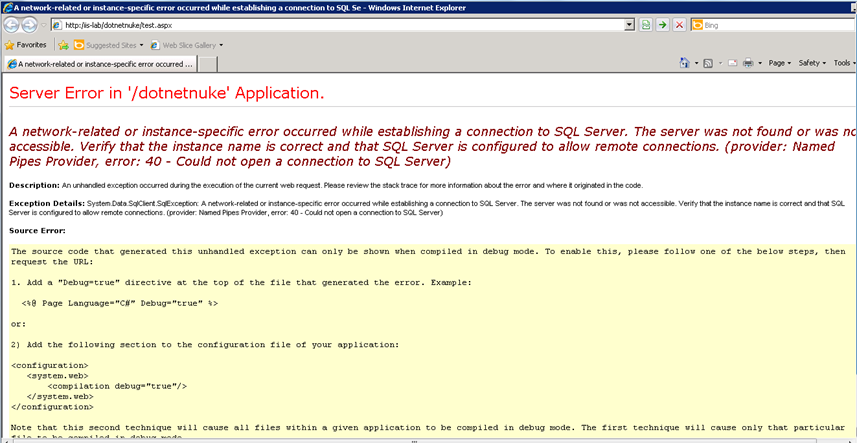Click the Home icon in command bar

click(684, 63)
